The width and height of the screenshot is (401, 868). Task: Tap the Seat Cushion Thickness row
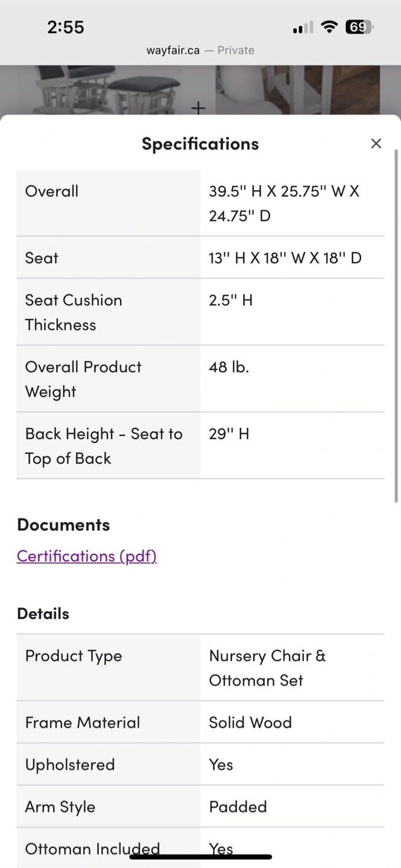tap(200, 312)
